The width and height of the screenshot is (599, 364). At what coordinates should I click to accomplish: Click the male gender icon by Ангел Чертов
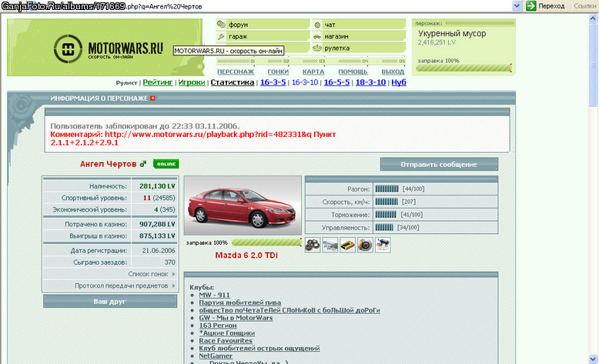(143, 164)
